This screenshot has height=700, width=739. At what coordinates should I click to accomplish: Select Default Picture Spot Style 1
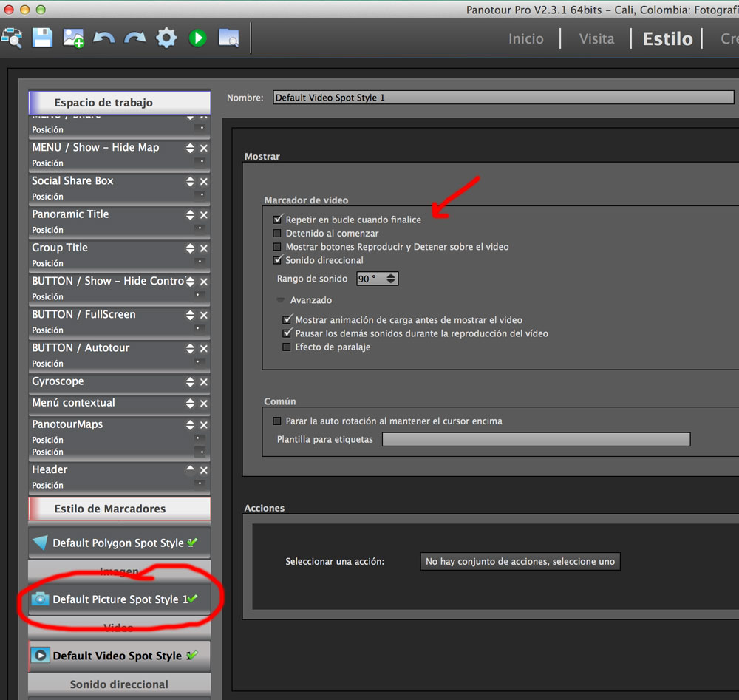click(119, 599)
